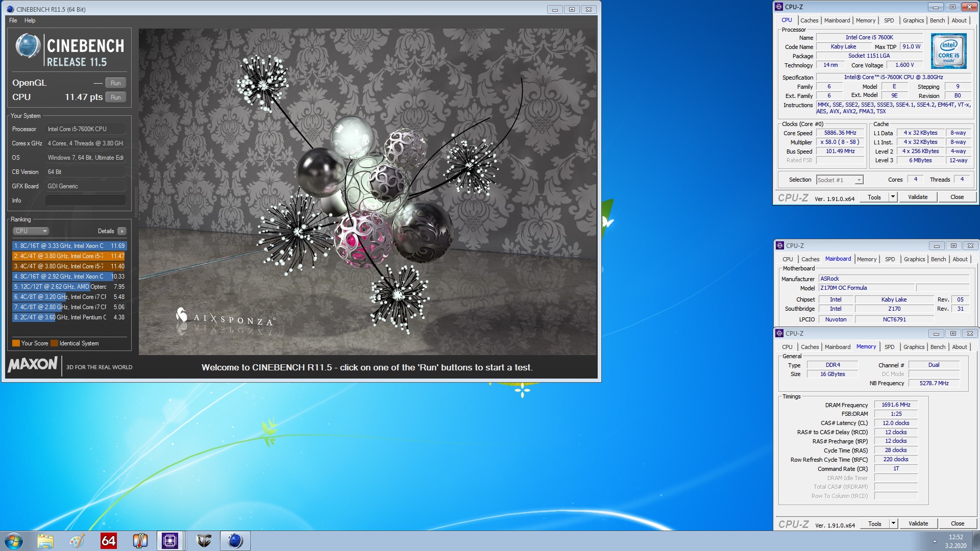Show hidden system tray icons
The width and height of the screenshot is (980, 551).
coord(935,541)
